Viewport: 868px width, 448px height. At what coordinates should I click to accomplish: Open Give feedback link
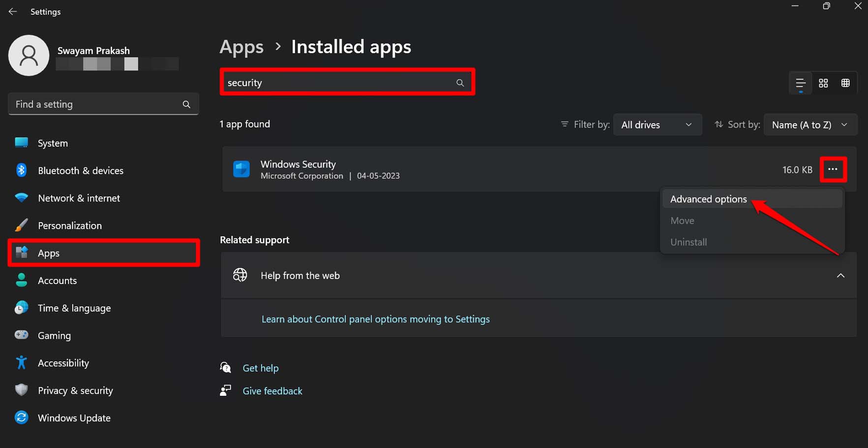[272, 391]
